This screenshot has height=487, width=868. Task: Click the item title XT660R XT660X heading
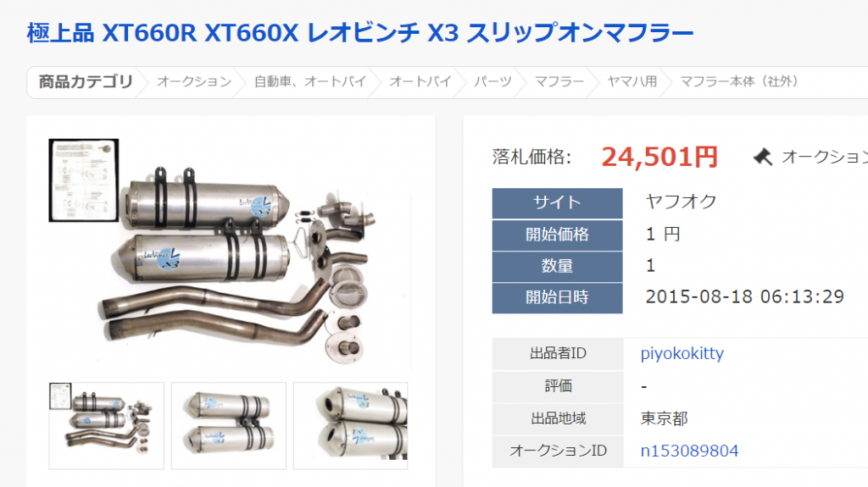(x=359, y=33)
